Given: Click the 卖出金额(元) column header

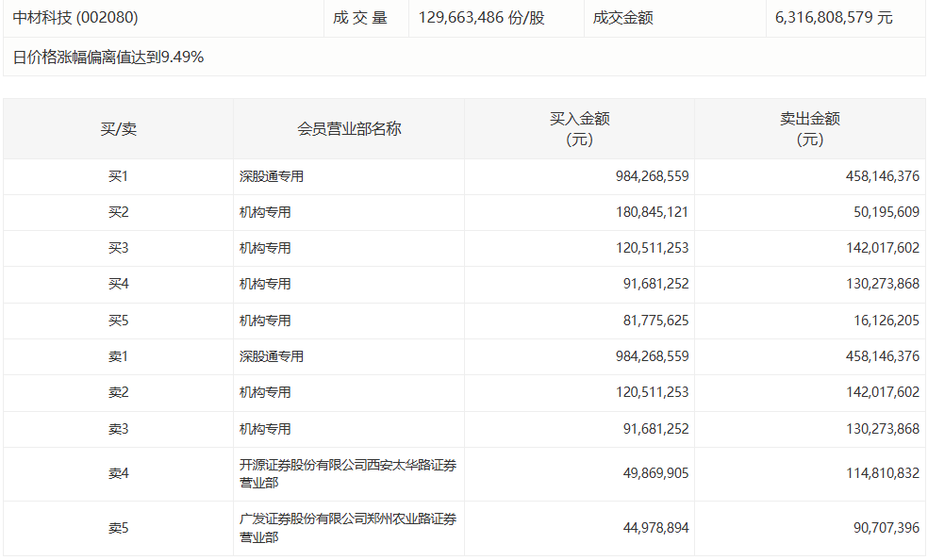Looking at the screenshot, I should click(809, 129).
